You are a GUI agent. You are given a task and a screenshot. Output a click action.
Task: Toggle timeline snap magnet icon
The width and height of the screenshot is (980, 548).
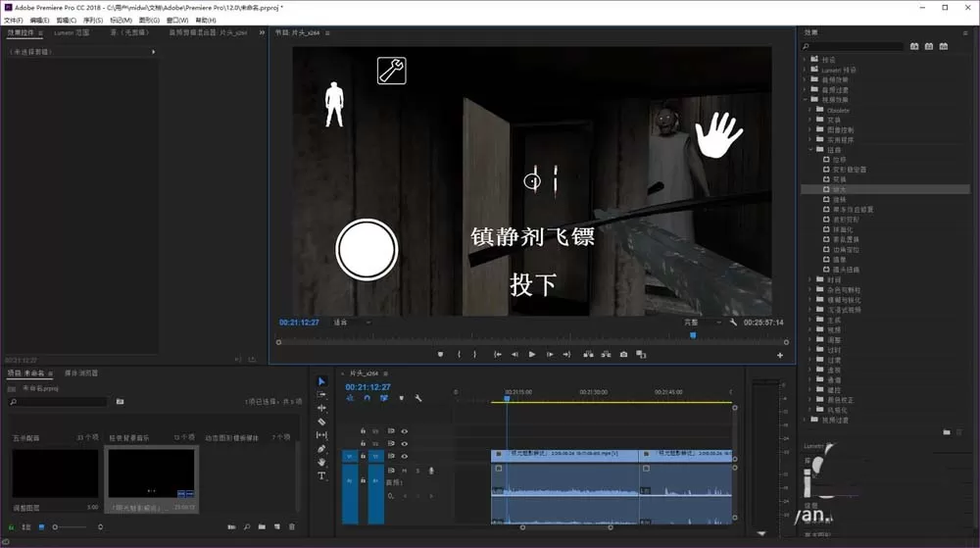pos(367,398)
